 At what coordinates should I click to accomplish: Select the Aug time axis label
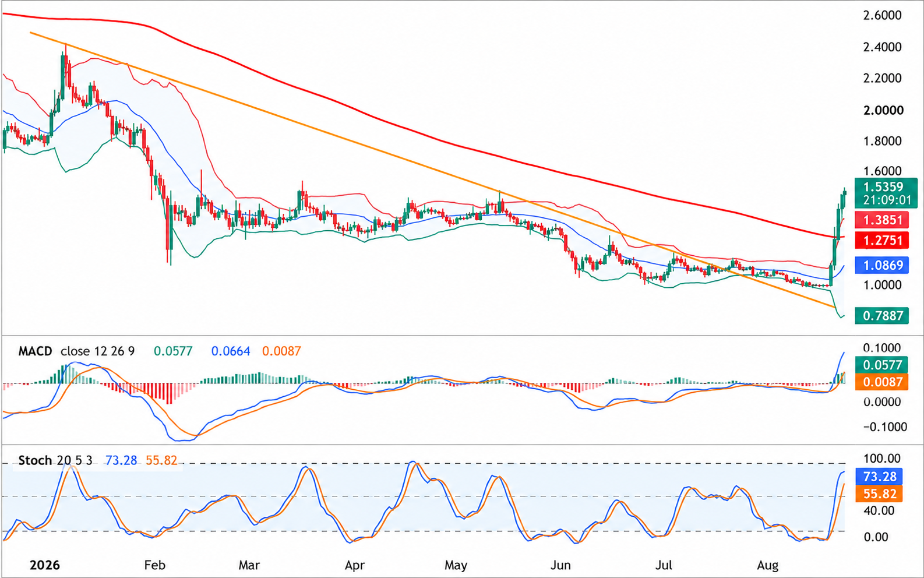click(767, 565)
